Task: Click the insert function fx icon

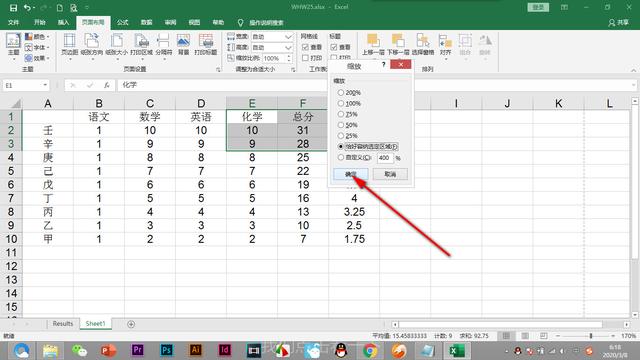Action: tap(107, 85)
